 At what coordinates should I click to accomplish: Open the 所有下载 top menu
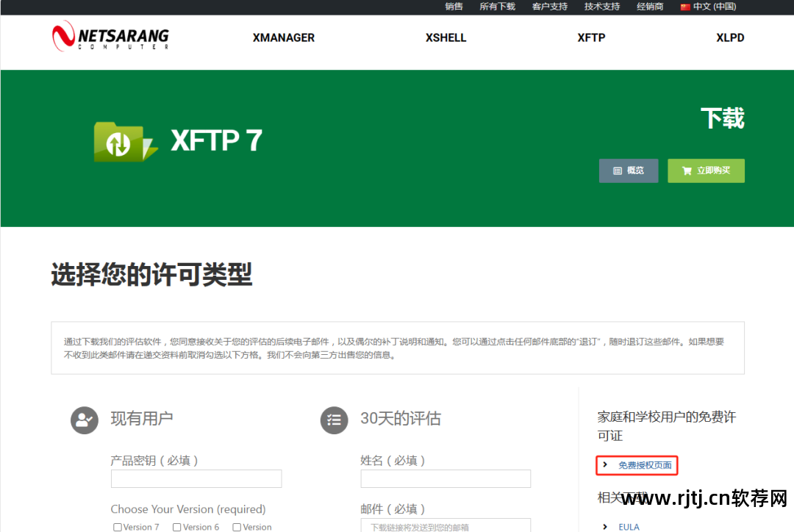[x=497, y=7]
